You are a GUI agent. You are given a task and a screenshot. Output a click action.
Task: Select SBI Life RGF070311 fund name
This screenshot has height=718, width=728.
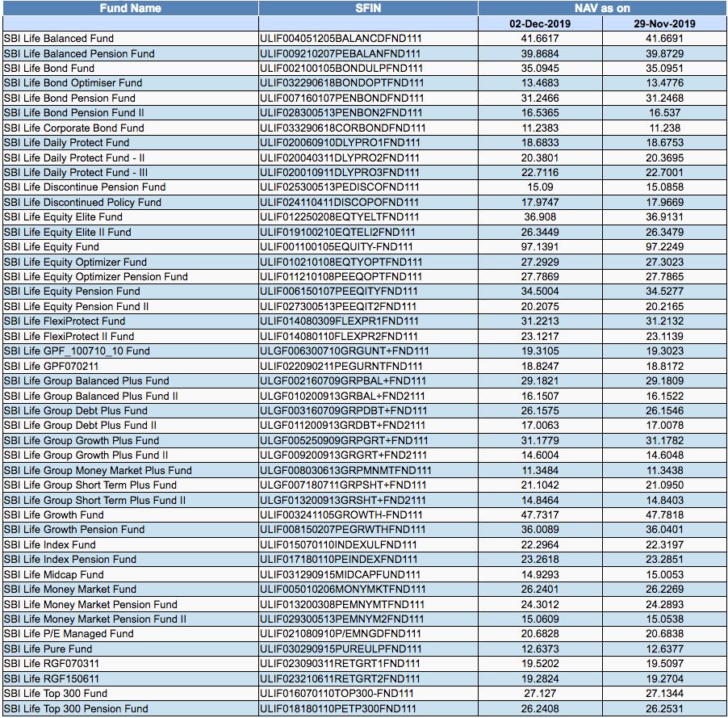(x=52, y=664)
